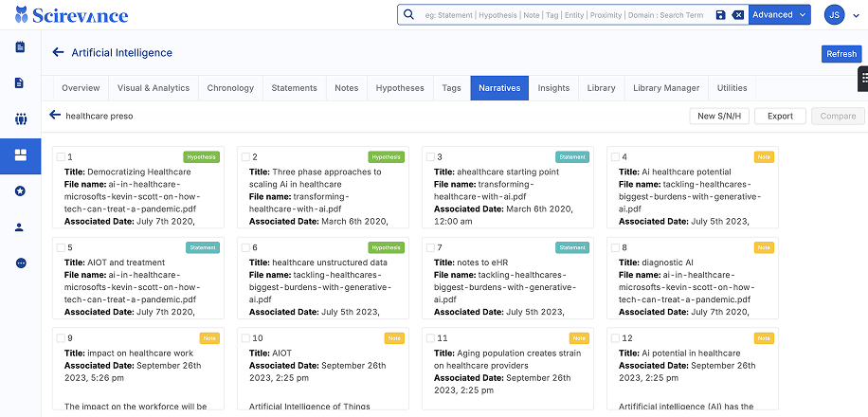868x417 pixels.
Task: Click the clipboard icon in left sidebar
Action: tap(20, 47)
